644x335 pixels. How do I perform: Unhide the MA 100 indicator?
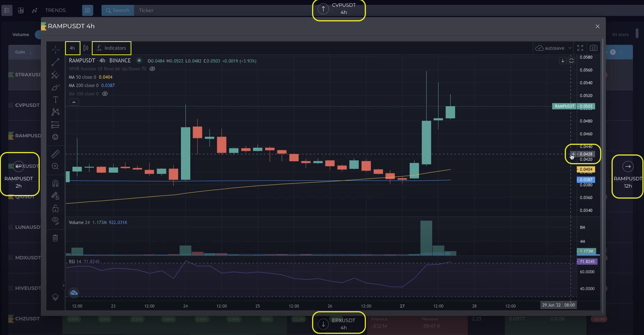(x=105, y=94)
